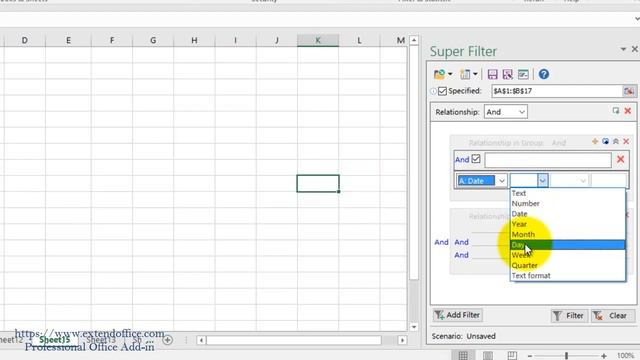The image size is (640, 360).
Task: Open scenario manage settings icon
Action: coord(523,74)
